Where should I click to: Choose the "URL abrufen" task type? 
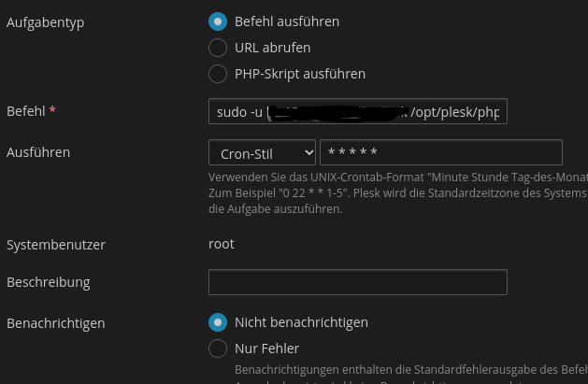[218, 47]
